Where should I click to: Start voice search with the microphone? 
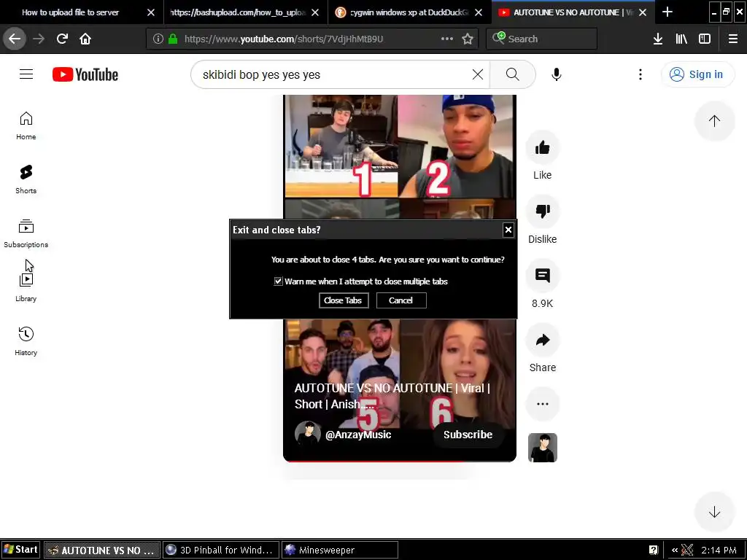(x=556, y=74)
